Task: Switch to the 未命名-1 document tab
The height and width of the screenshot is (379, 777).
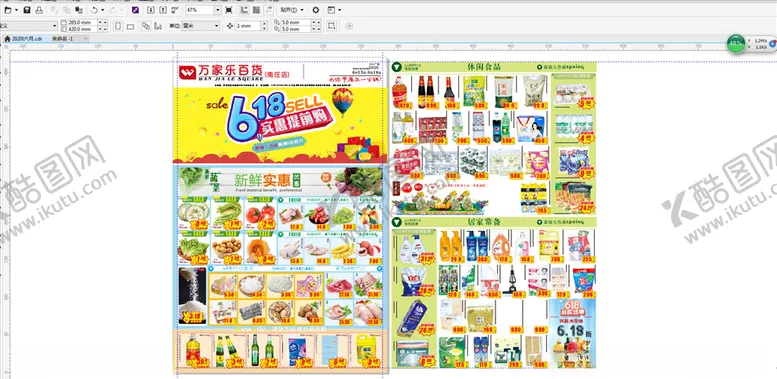Action: [62, 39]
